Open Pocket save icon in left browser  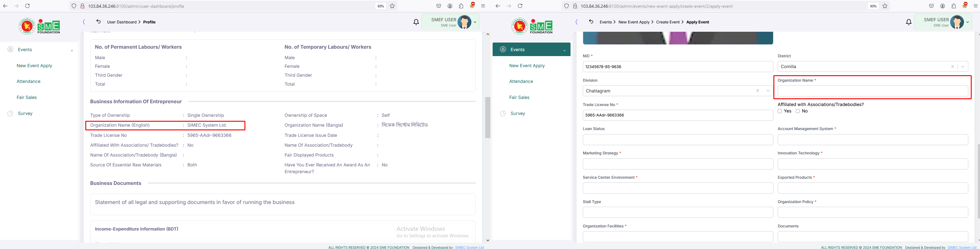point(439,6)
